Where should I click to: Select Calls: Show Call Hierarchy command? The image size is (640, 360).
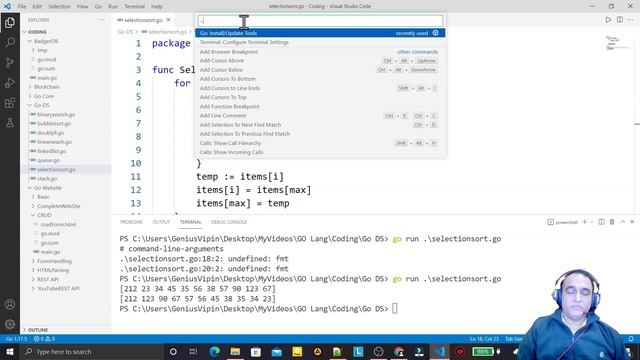320,143
